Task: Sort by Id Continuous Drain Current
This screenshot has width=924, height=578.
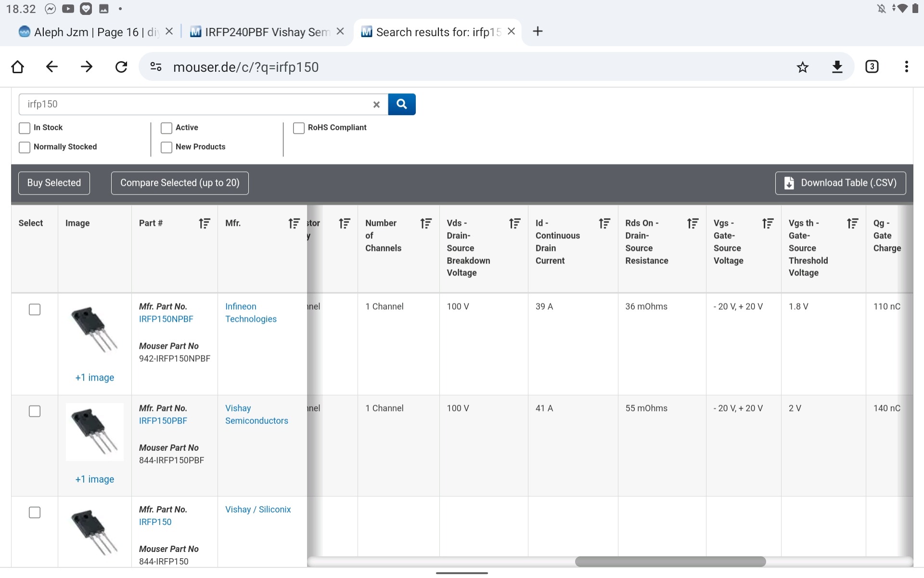Action: [x=604, y=223]
